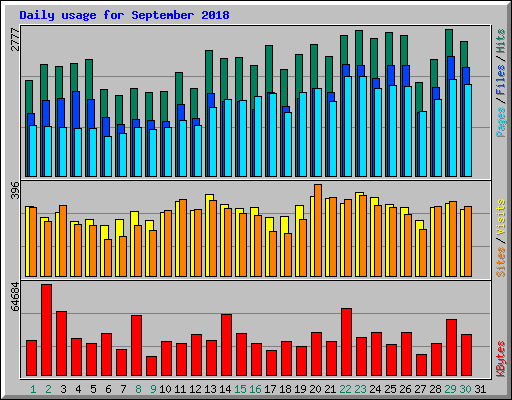This screenshot has height=400, width=512.
Task: Click the cyan pages bar for day 6
Action: pos(108,156)
